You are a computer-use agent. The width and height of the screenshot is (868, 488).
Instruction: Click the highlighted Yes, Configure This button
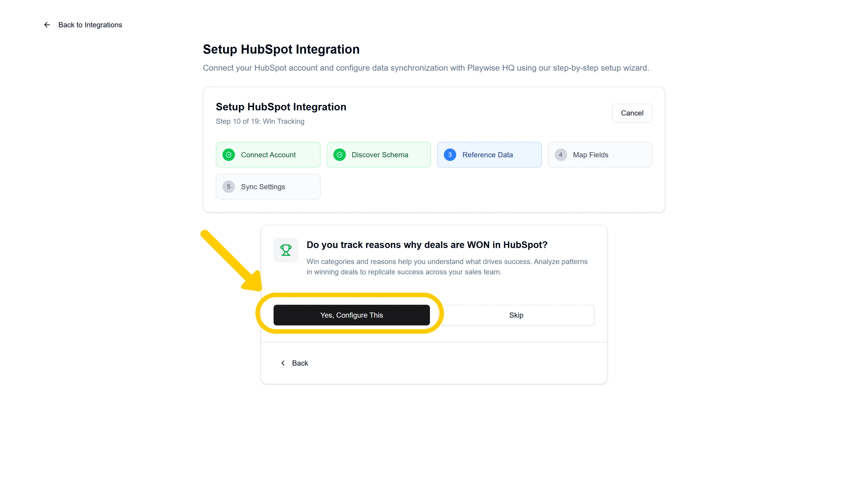click(351, 315)
